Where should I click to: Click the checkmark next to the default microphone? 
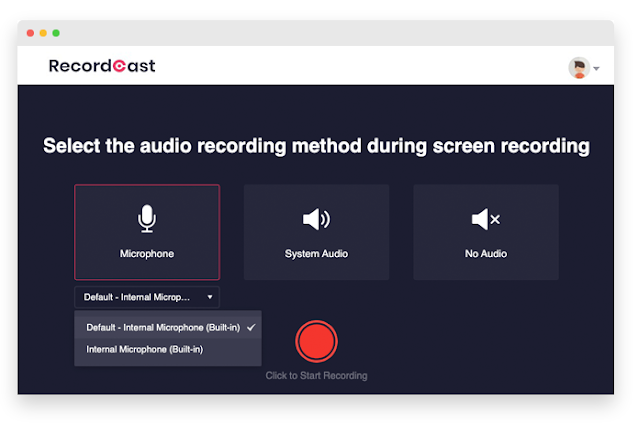tap(251, 327)
